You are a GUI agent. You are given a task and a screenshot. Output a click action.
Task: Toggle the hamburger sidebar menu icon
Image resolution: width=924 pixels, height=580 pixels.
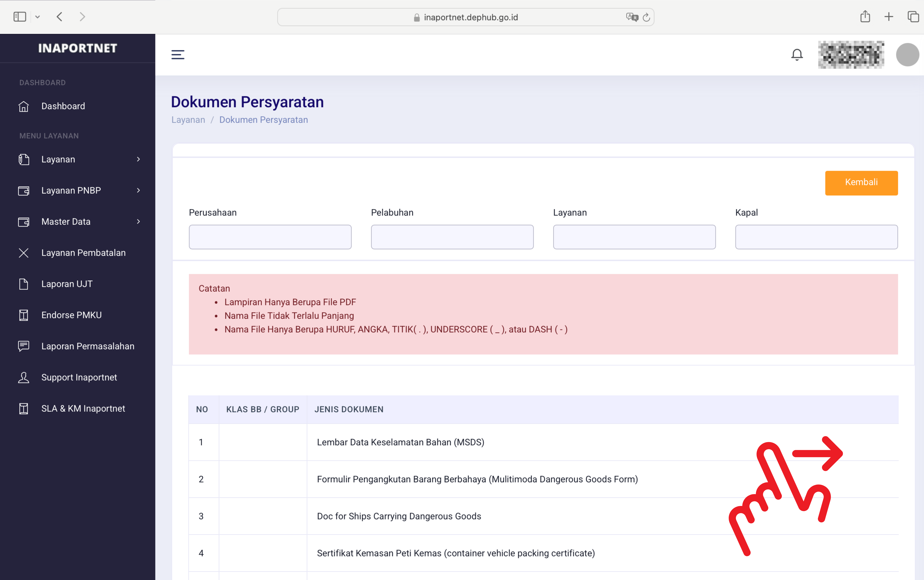[178, 55]
